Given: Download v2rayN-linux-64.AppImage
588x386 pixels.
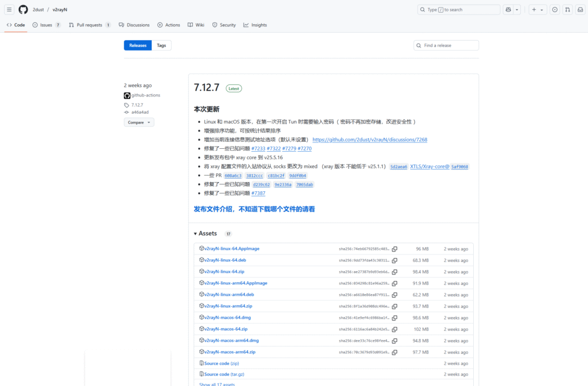Looking at the screenshot, I should point(231,249).
